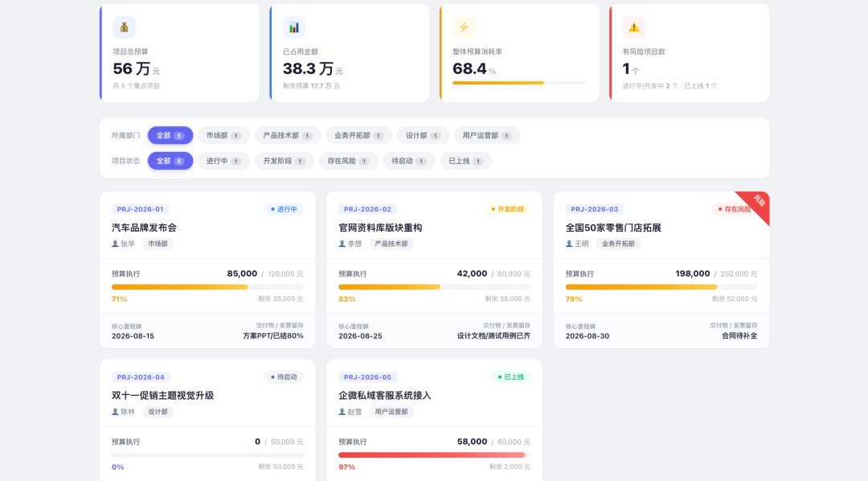Click the PRJ-2026-05 project ID tag
868x481 pixels.
tap(367, 376)
